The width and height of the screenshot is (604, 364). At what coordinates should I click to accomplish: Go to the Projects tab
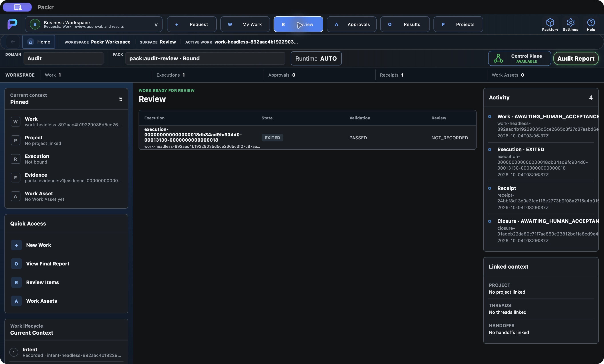458,24
